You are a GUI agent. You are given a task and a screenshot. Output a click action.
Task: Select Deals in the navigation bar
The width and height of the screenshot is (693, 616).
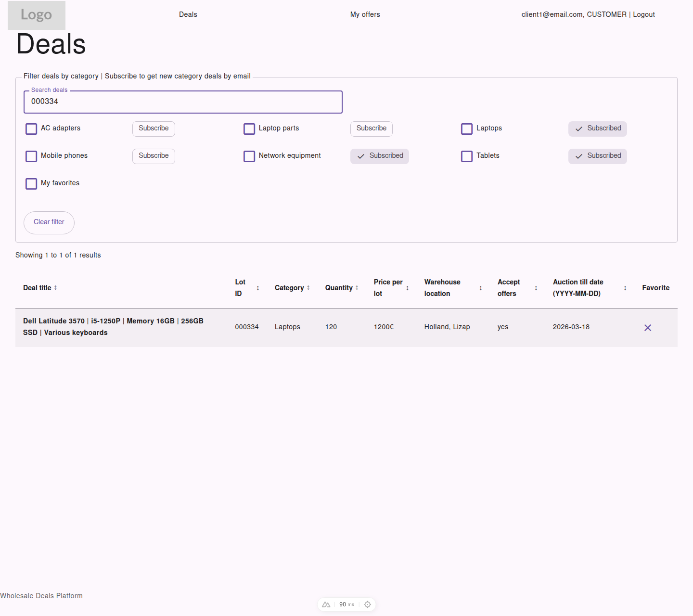[188, 14]
